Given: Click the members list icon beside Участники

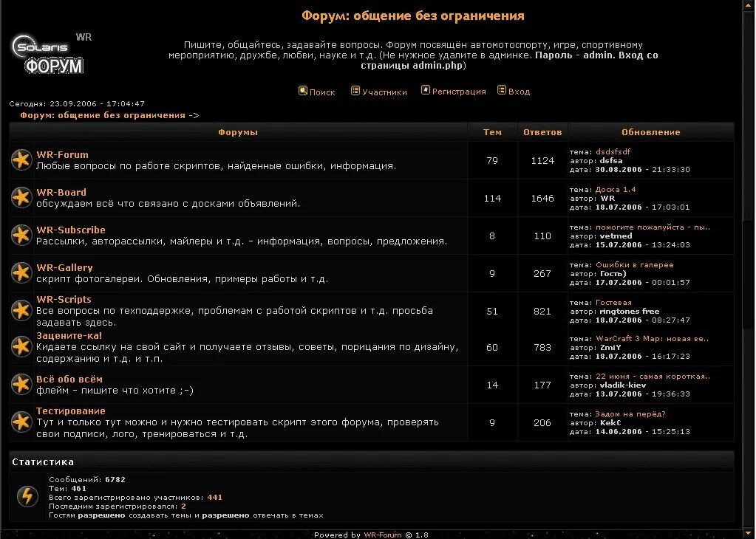Looking at the screenshot, I should tap(355, 91).
